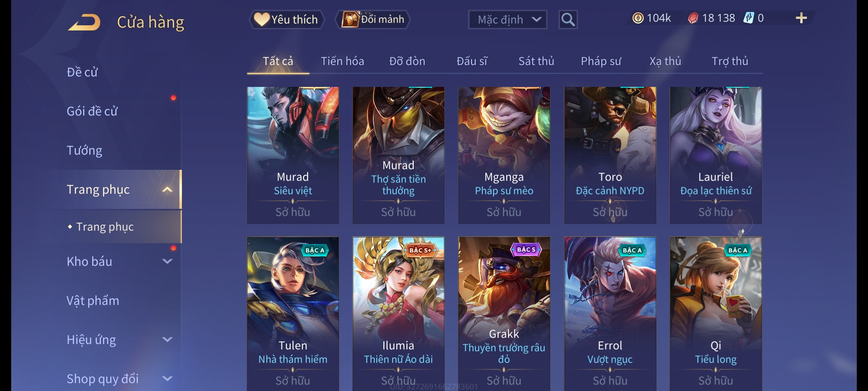Open Gói đề cử in the sidebar
This screenshot has height=391, width=868.
tap(92, 111)
